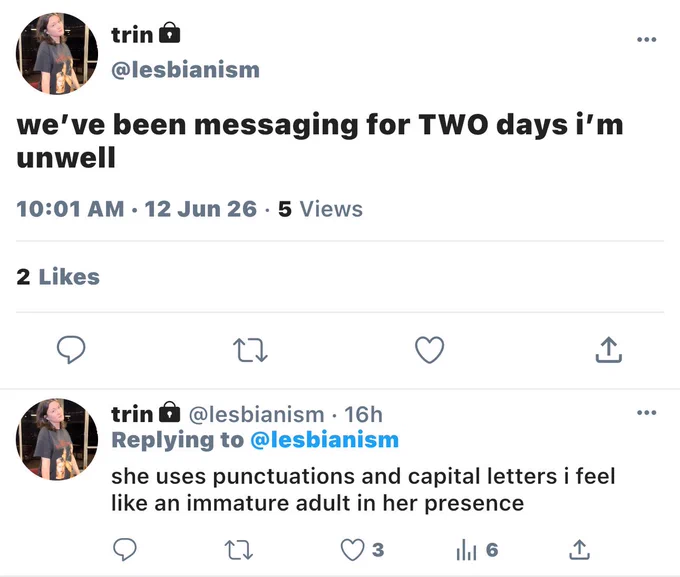Click the @lesbianism handle under main tweet name
This screenshot has height=577, width=680.
point(186,70)
